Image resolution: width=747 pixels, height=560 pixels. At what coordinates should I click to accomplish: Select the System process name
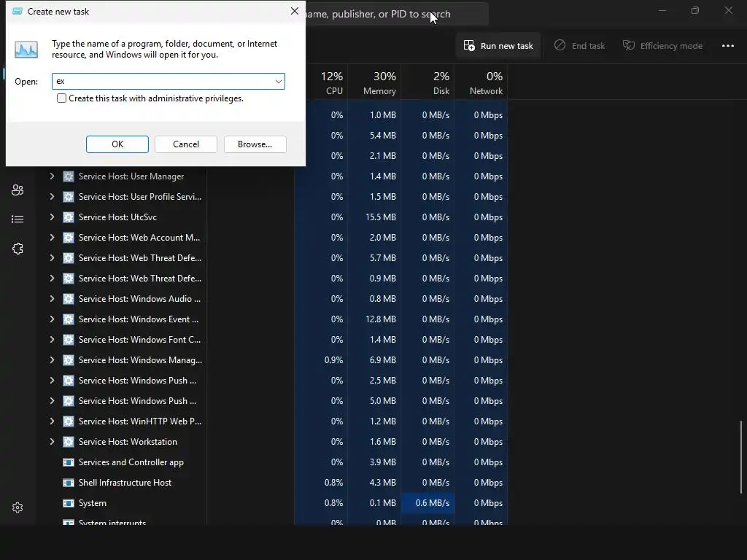[x=93, y=503]
